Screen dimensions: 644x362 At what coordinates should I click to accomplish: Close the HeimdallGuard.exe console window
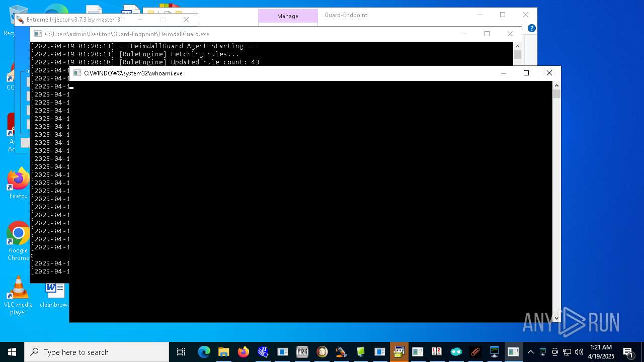(x=510, y=34)
